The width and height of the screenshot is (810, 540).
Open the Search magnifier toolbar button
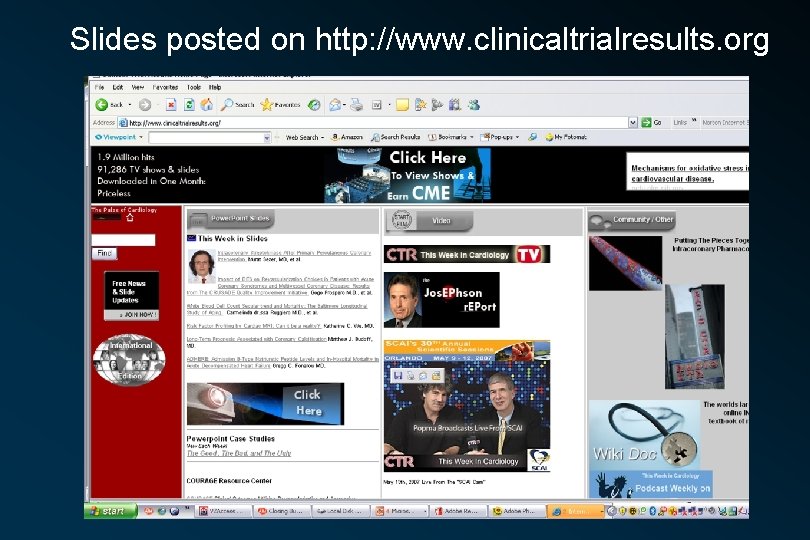point(238,105)
